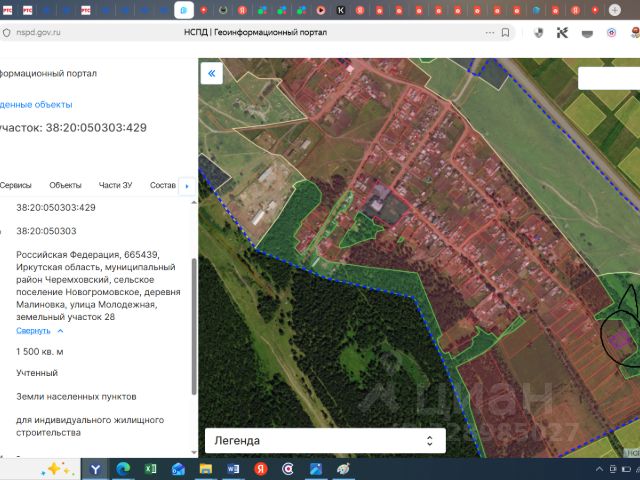
Task: Switch to the first РТС browser tab
Action: click(7, 10)
